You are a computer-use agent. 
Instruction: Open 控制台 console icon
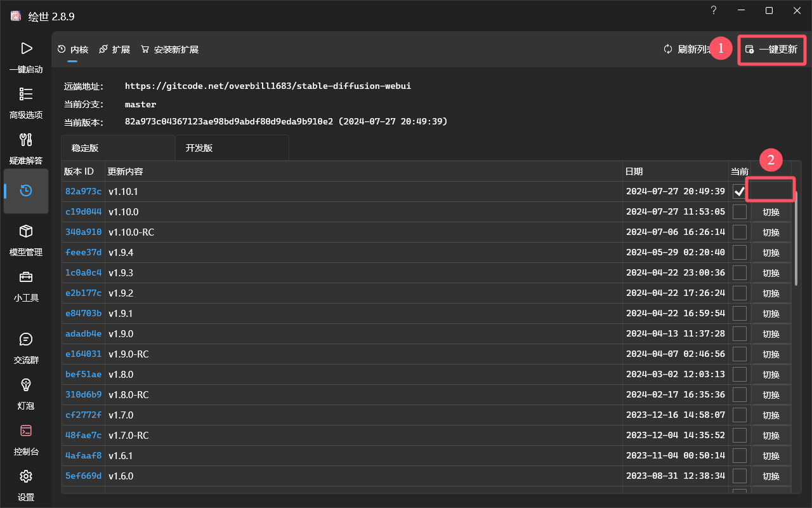click(x=26, y=431)
